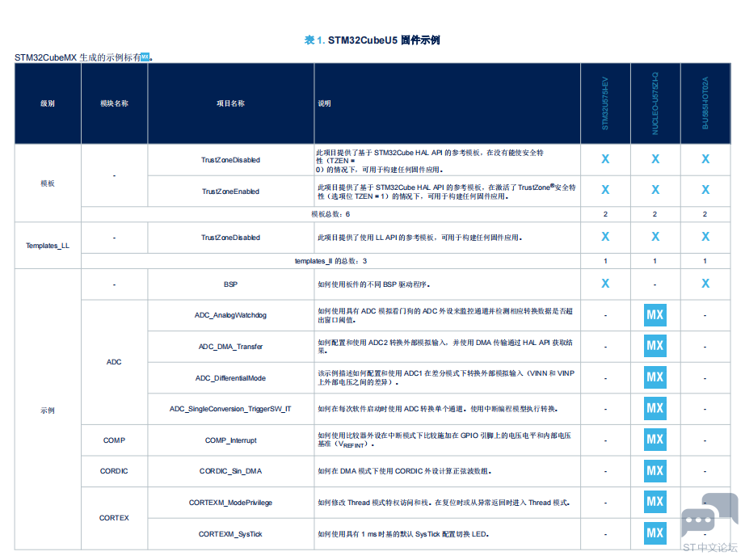
Task: Click the 项目名称 column header
Action: (230, 103)
